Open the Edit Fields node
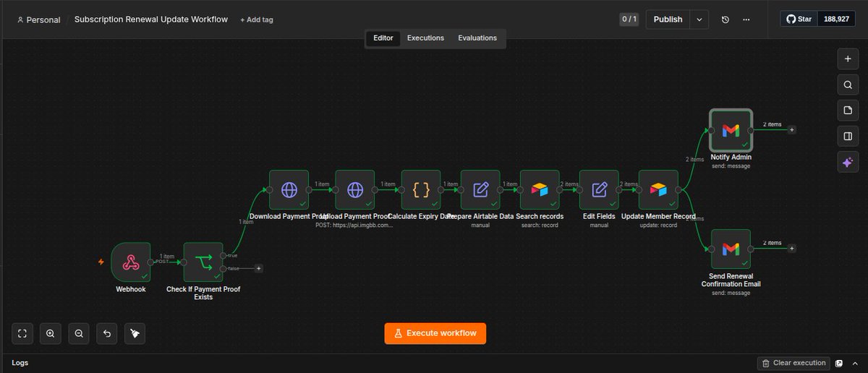The image size is (868, 373). [599, 189]
